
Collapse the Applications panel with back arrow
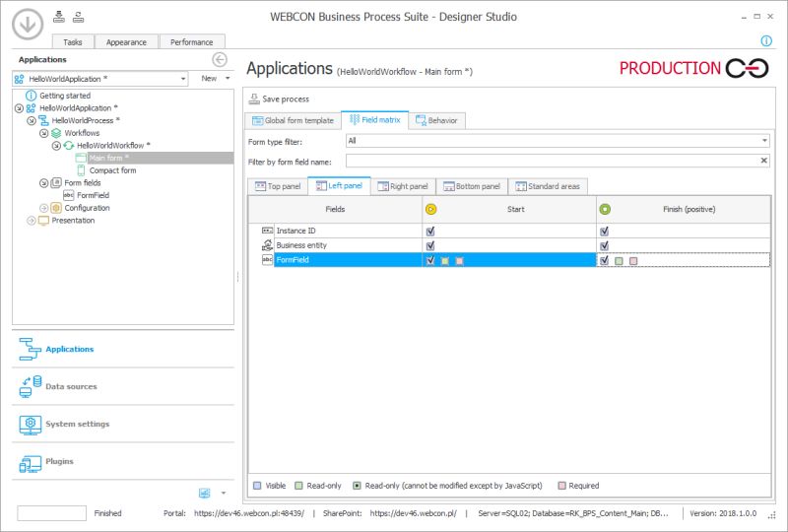(x=220, y=60)
